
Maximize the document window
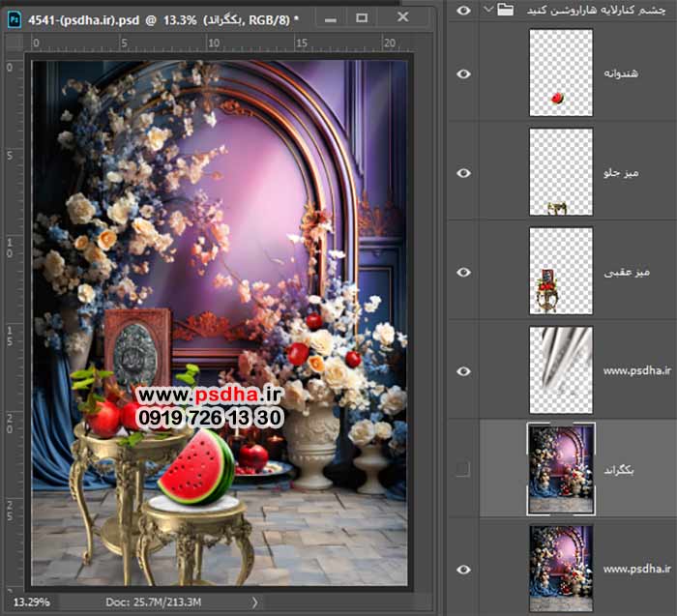362,18
